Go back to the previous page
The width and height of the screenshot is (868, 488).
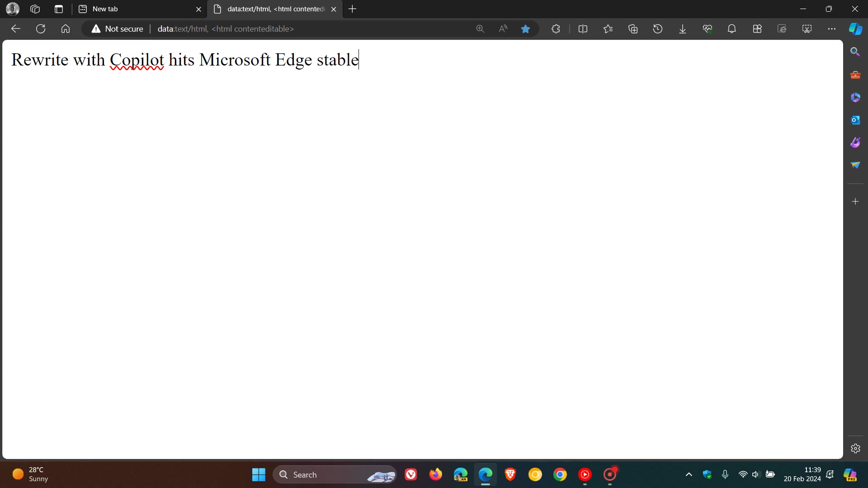(x=16, y=29)
